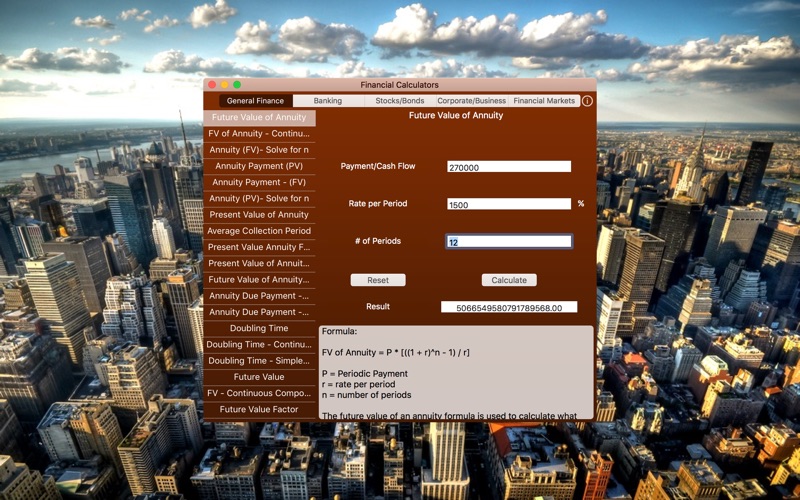Select Present Value Annuity F... item
This screenshot has width=800, height=500.
[x=259, y=247]
